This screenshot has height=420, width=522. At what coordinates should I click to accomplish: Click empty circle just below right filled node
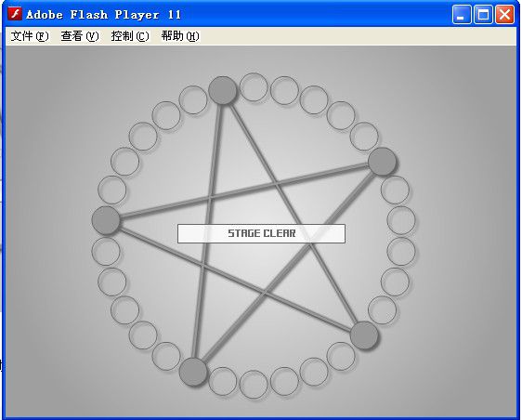click(395, 190)
